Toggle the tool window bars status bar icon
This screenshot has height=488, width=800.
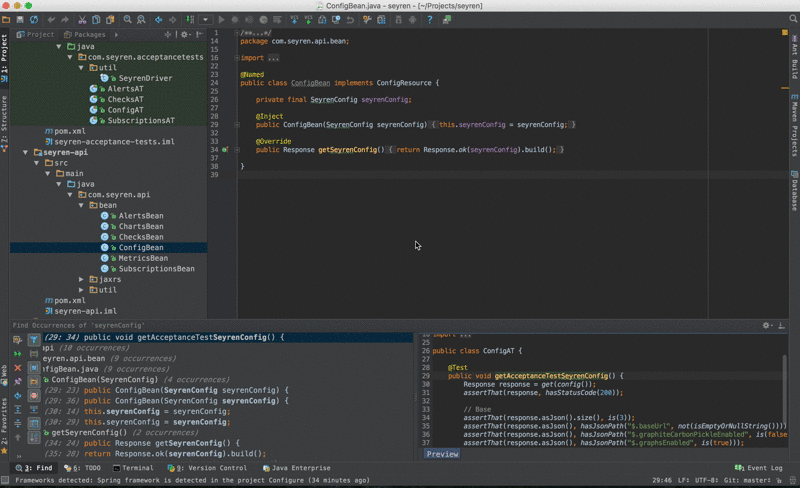[x=5, y=480]
